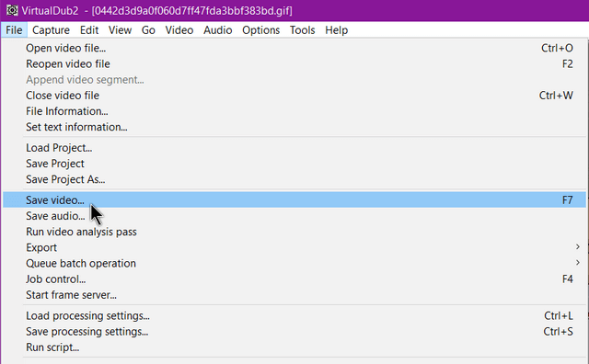The width and height of the screenshot is (589, 364).
Task: Run video analysis pass
Action: [x=294, y=232]
